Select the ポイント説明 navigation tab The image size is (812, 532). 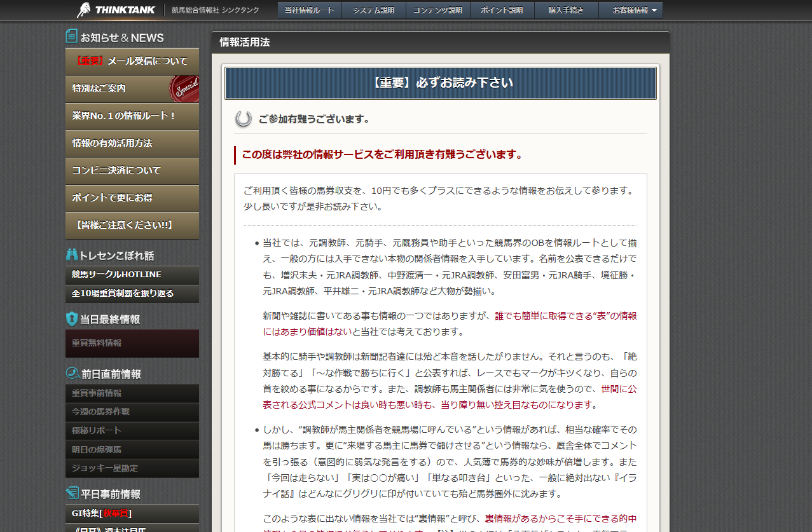coord(502,11)
